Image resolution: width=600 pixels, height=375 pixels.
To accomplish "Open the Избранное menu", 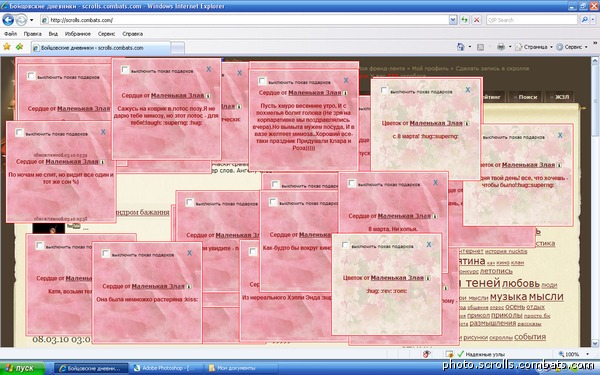I will coord(78,34).
